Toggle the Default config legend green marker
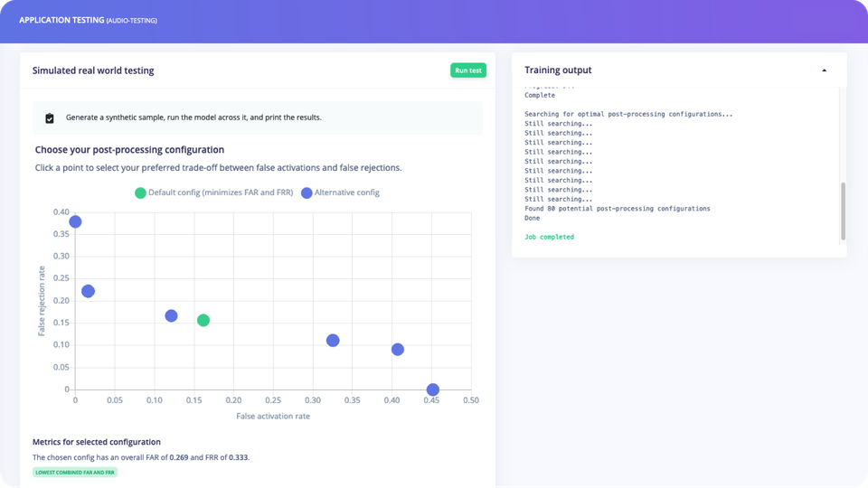The image size is (868, 488). coord(140,192)
